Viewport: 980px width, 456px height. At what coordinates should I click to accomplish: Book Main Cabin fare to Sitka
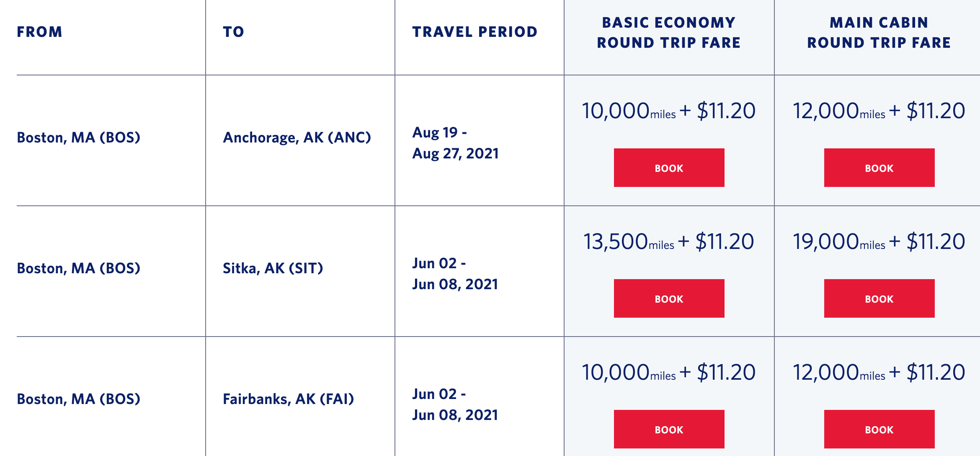(879, 298)
